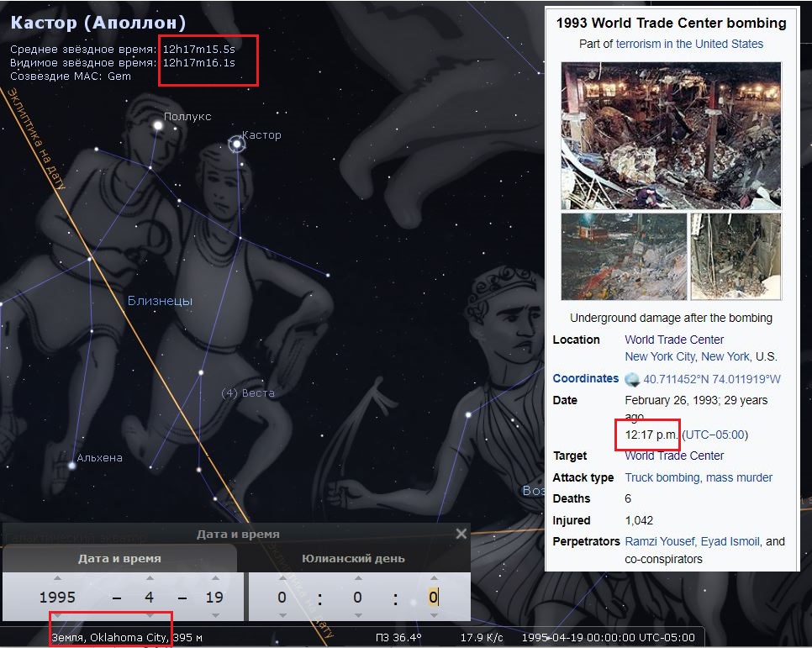Open the Truck bombing link
The image size is (812, 648).
[662, 477]
